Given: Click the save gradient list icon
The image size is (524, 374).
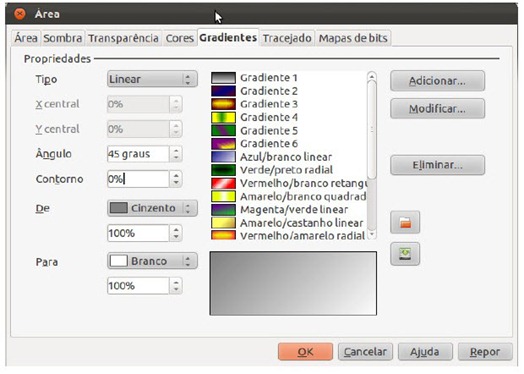Looking at the screenshot, I should (405, 254).
